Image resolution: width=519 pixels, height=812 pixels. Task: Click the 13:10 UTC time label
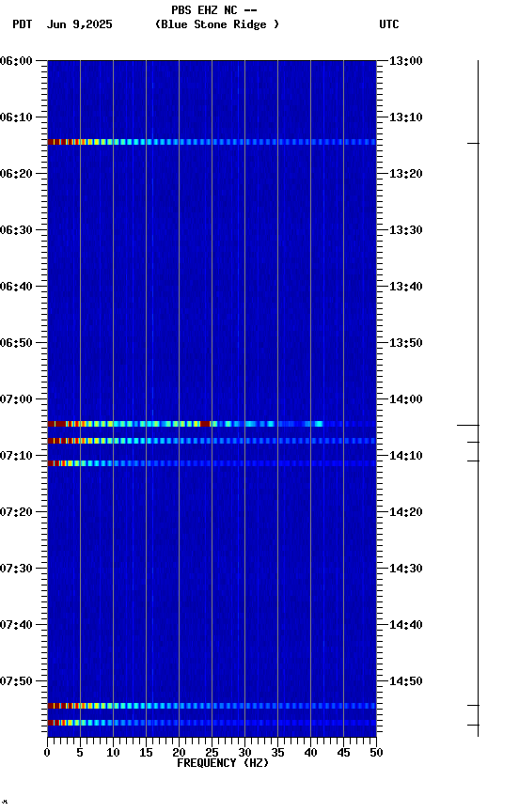406,117
